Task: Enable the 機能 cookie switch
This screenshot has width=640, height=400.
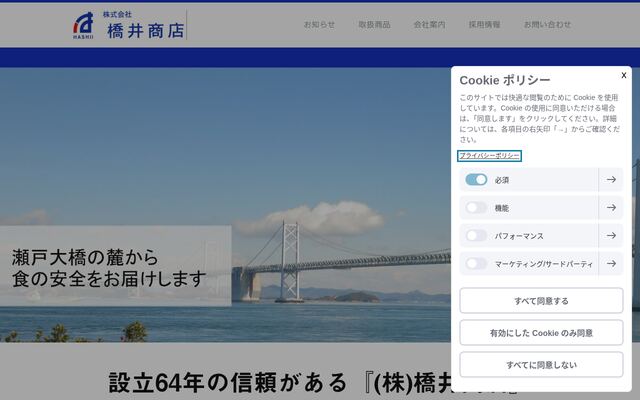Action: 476,208
